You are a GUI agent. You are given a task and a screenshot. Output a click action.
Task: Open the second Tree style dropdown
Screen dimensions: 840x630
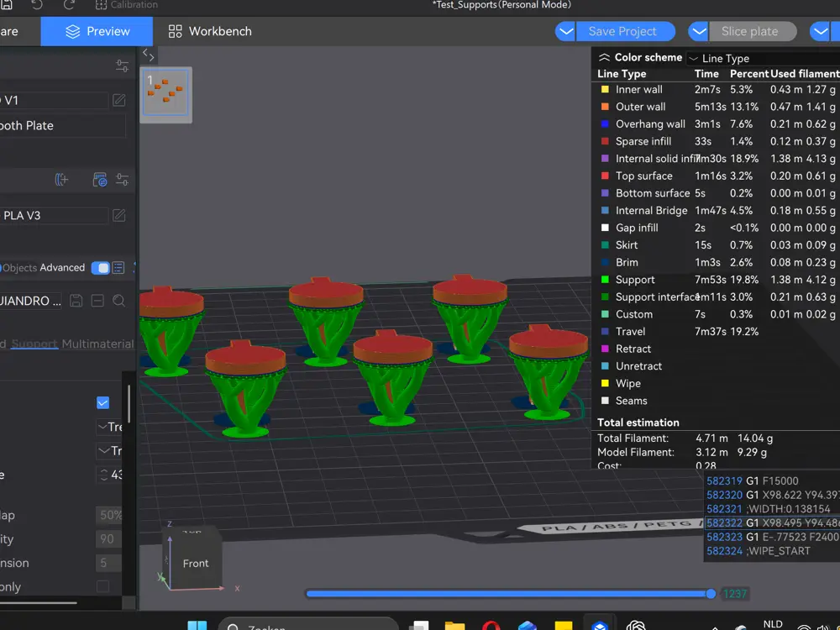coord(109,450)
